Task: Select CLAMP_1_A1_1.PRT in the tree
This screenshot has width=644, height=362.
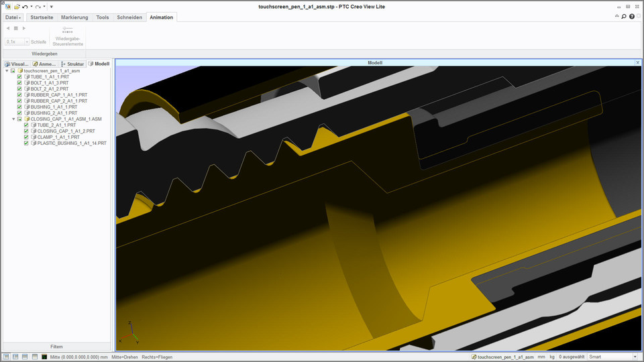Action: [58, 137]
